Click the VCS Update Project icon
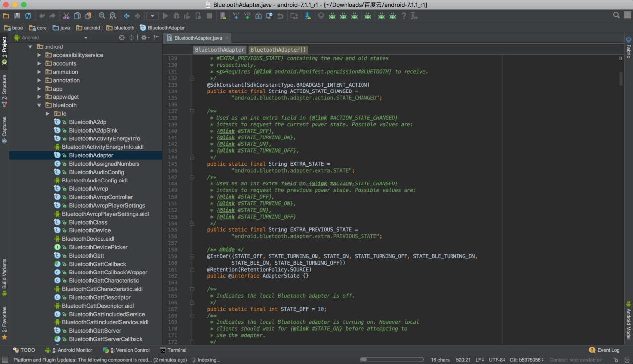Screen dimensions: 633x364 (236, 16)
